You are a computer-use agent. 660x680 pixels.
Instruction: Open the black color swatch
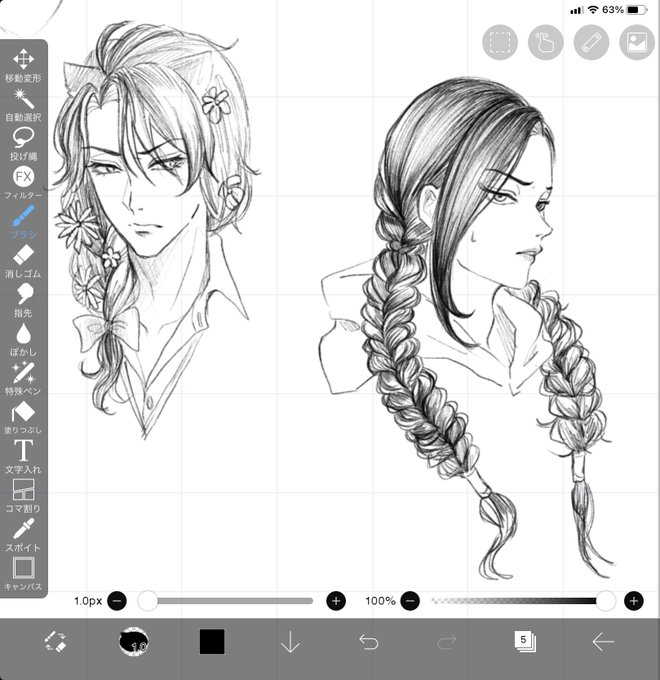tap(212, 641)
